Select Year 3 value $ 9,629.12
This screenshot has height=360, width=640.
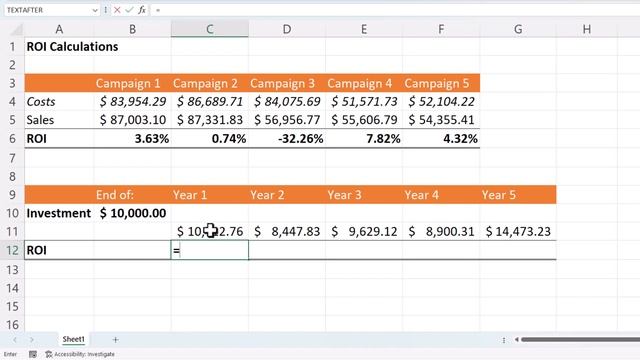pos(364,231)
